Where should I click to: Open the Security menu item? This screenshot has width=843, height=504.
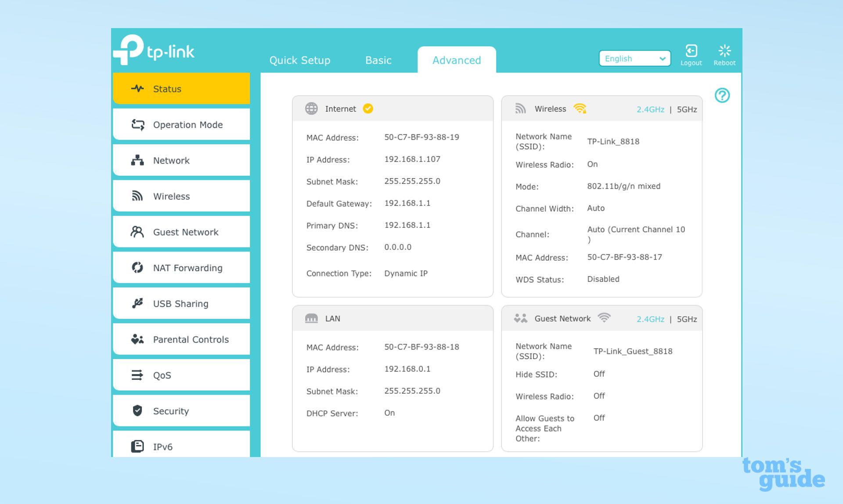pos(181,410)
